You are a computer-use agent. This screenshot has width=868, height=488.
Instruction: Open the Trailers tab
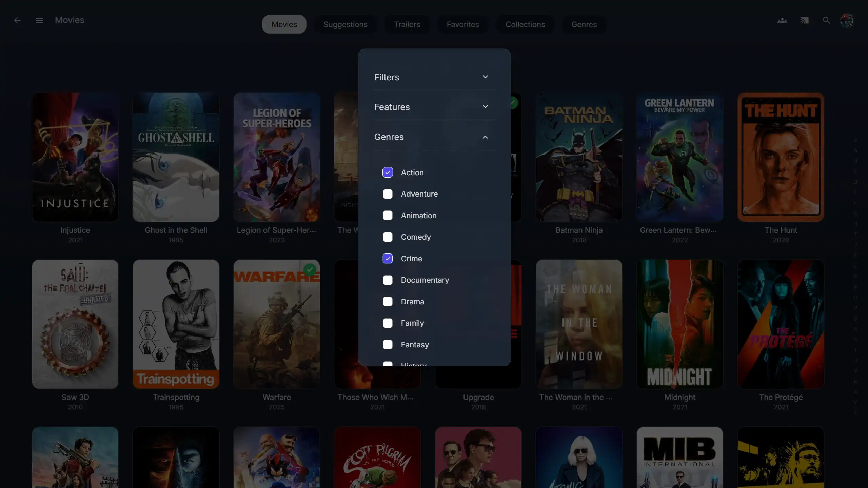407,24
